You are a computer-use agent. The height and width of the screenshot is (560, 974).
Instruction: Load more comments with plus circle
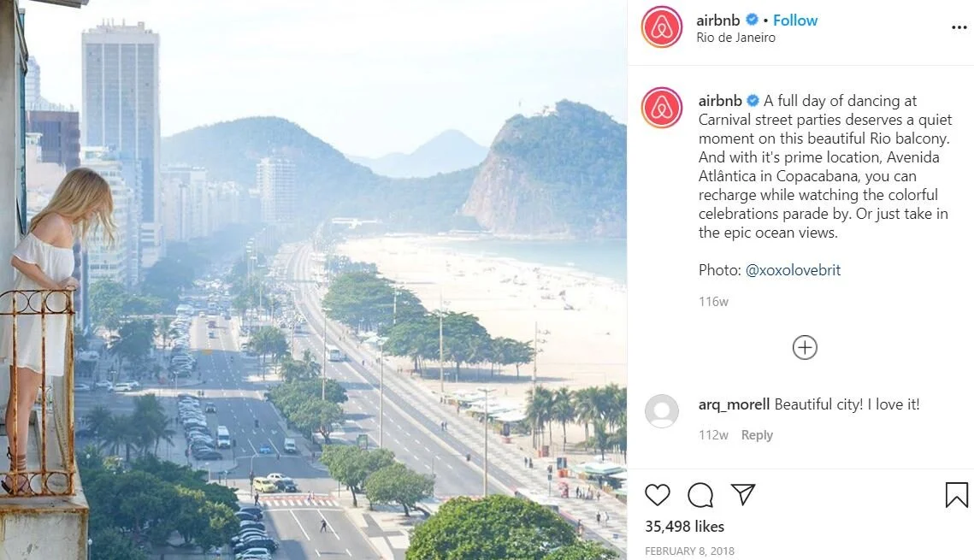pyautogui.click(x=805, y=347)
